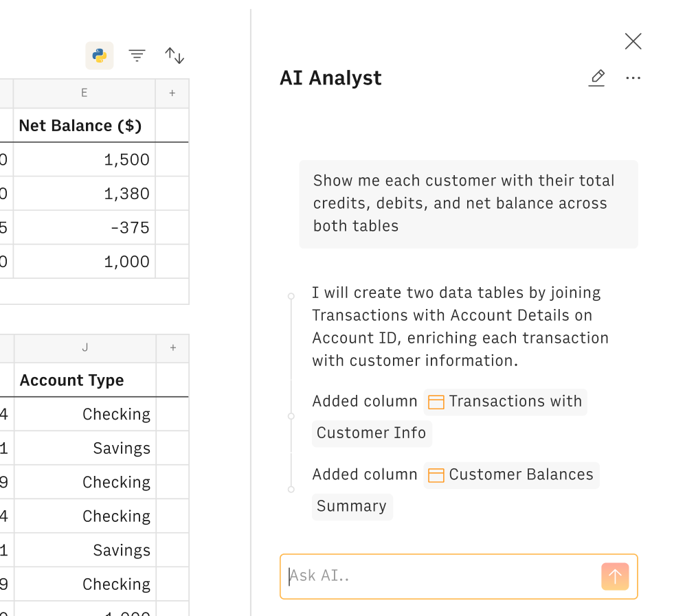Send the AI prompt with arrow button
The image size is (674, 616).
615,576
